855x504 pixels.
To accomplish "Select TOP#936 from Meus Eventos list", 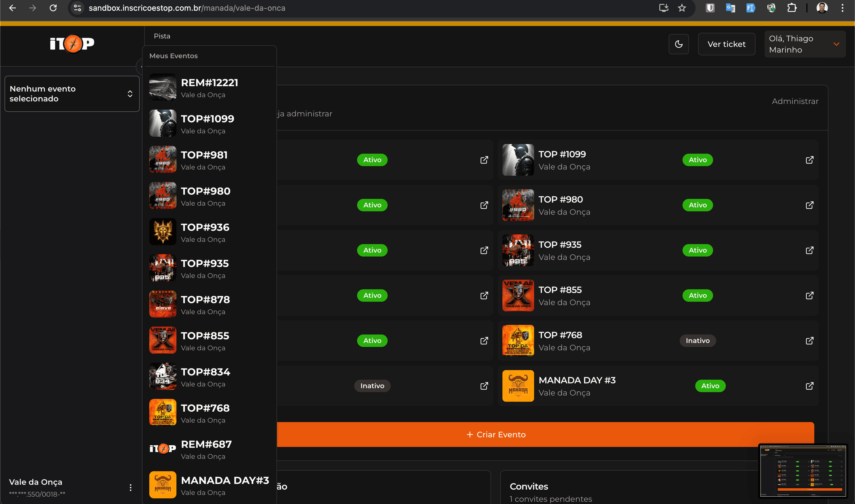I will click(x=209, y=232).
